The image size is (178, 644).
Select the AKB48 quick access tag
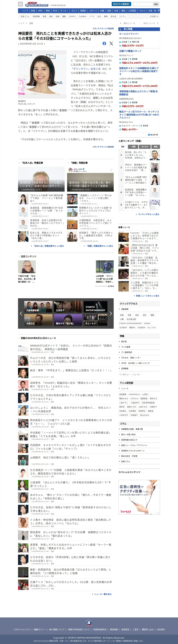147,323
